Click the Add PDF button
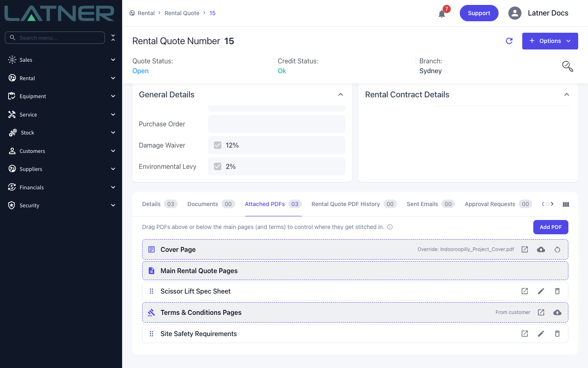The width and height of the screenshot is (588, 368). coord(551,227)
